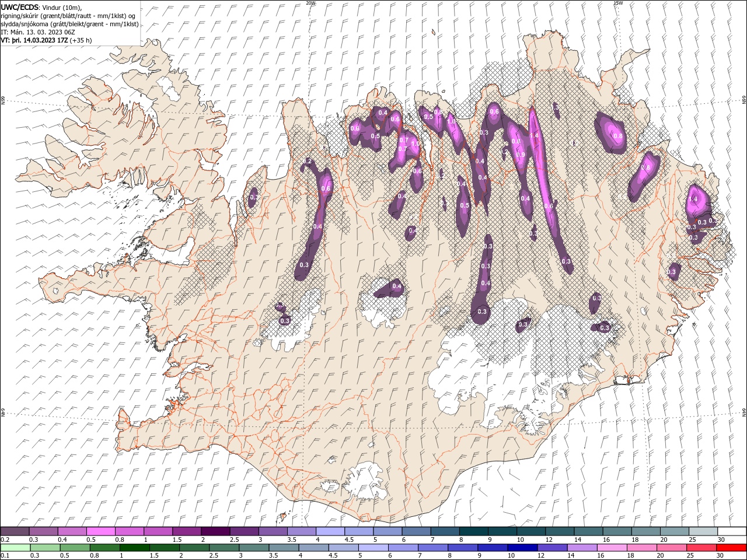Screen dimensions: 747x560
Task: Pick the upper legend swatch between 0.4 and 0.5
Action: coord(72,531)
